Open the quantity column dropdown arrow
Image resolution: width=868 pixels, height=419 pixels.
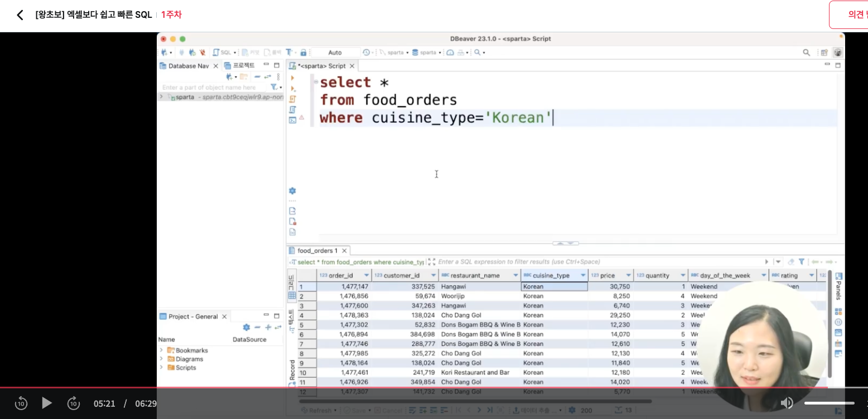pyautogui.click(x=683, y=275)
